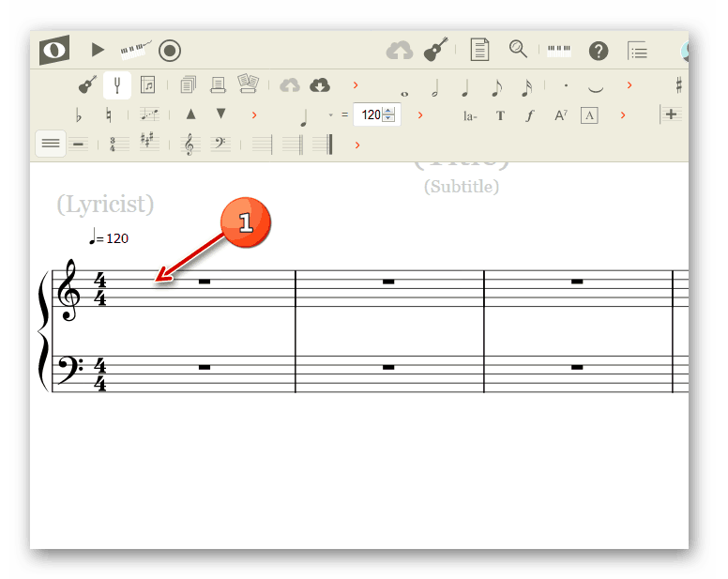Apply the sharp accidental
Image resolution: width=728 pixels, height=579 pixels.
[x=679, y=85]
